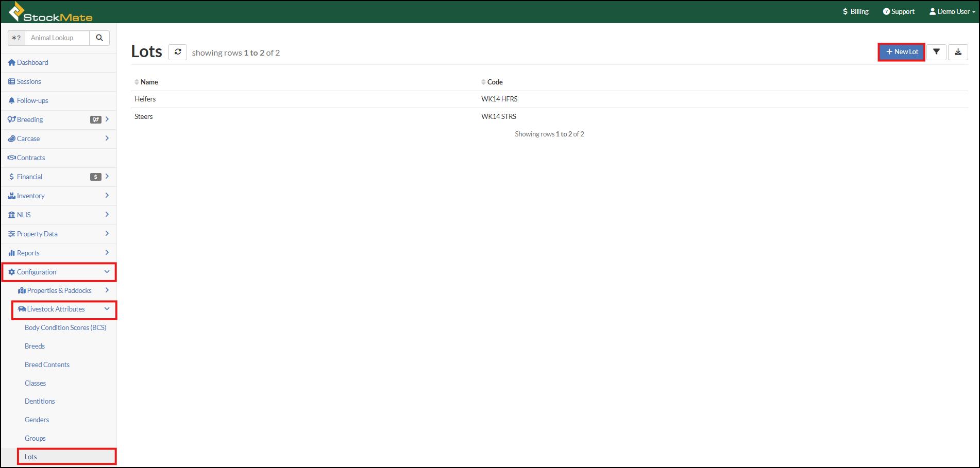Go to Dashboard in sidebar
980x468 pixels.
click(x=32, y=62)
